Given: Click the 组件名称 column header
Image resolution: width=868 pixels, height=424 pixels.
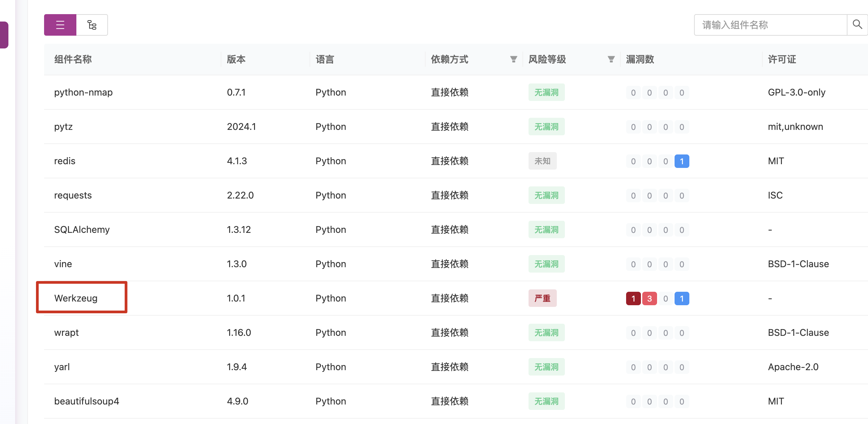Looking at the screenshot, I should [x=73, y=59].
